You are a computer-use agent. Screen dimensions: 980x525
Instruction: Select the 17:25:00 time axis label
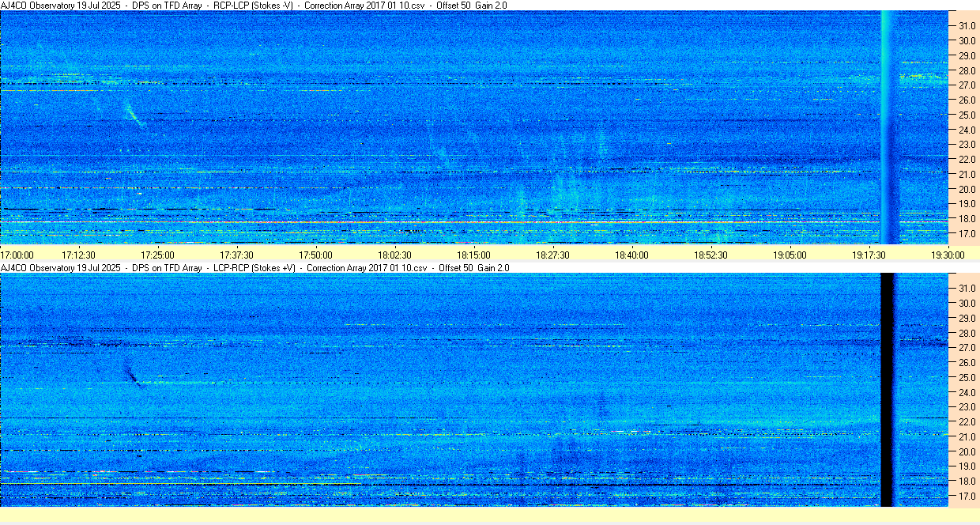(158, 255)
